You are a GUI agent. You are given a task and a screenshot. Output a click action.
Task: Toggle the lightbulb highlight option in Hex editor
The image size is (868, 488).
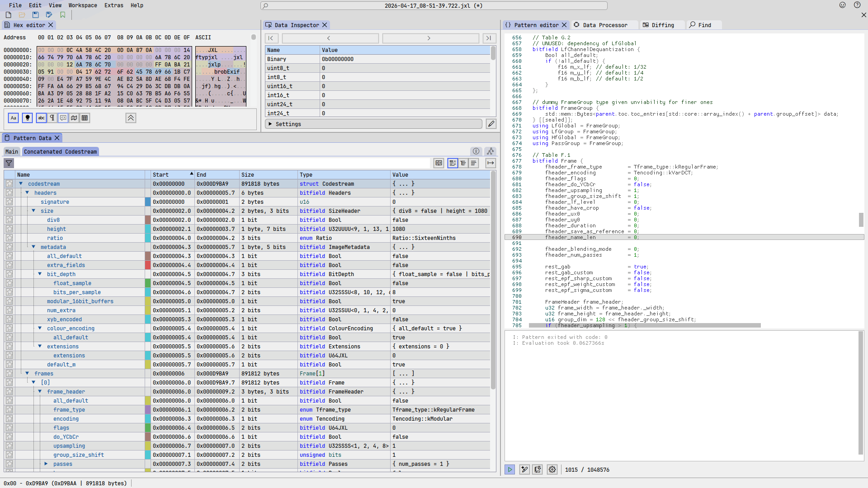point(28,118)
